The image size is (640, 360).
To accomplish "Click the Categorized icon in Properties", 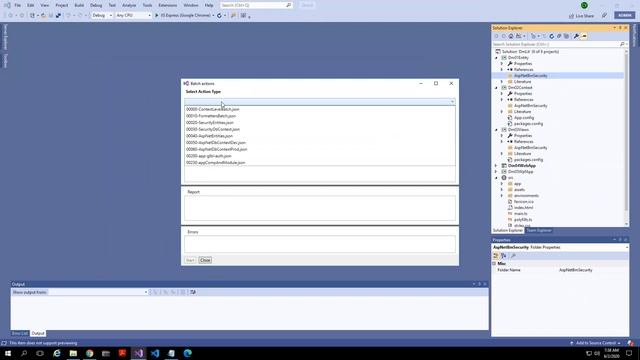I will [496, 256].
